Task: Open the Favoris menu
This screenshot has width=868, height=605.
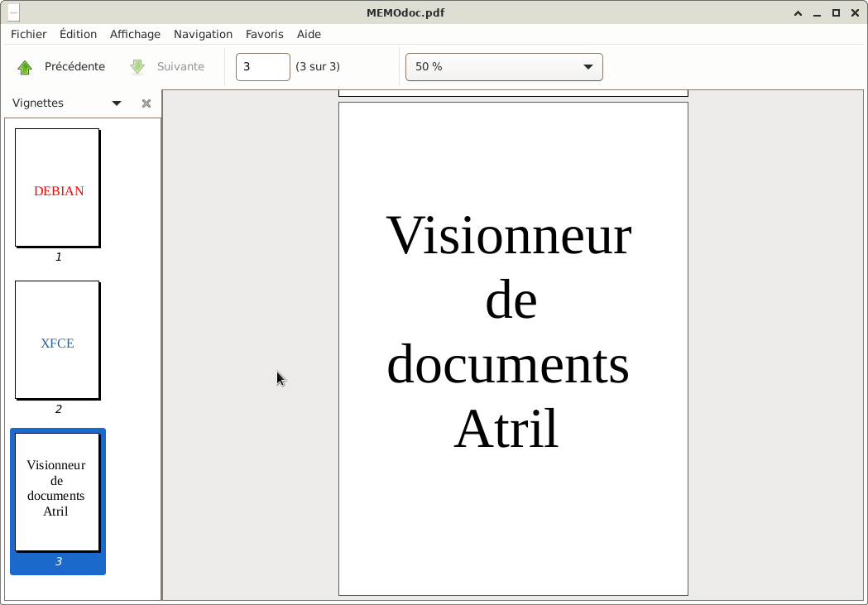Action: coord(265,34)
